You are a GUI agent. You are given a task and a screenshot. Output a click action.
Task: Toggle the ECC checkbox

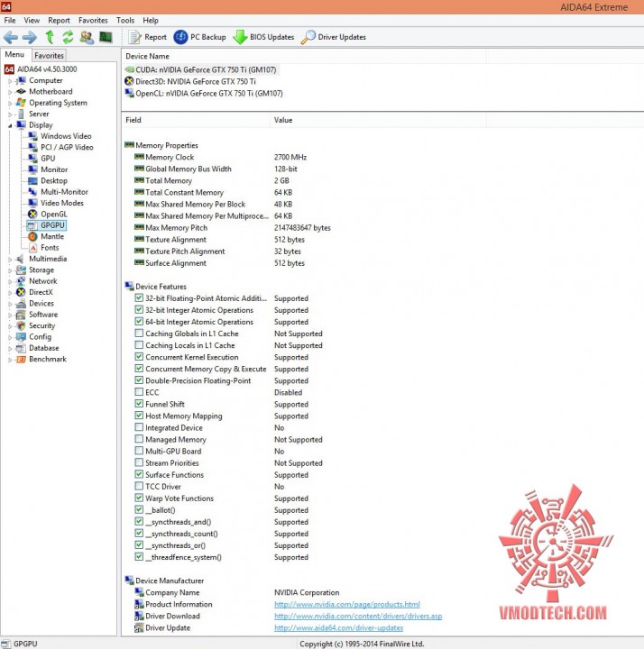[x=139, y=391]
